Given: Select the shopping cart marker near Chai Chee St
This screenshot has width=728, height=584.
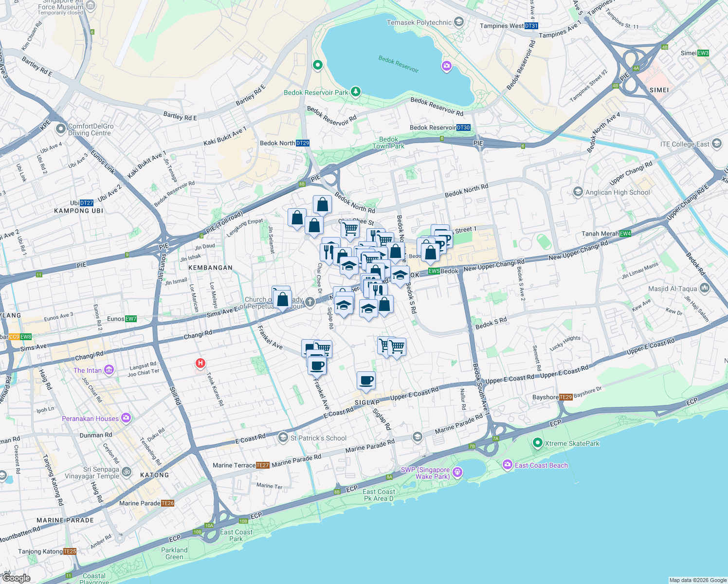Looking at the screenshot, I should click(x=349, y=230).
